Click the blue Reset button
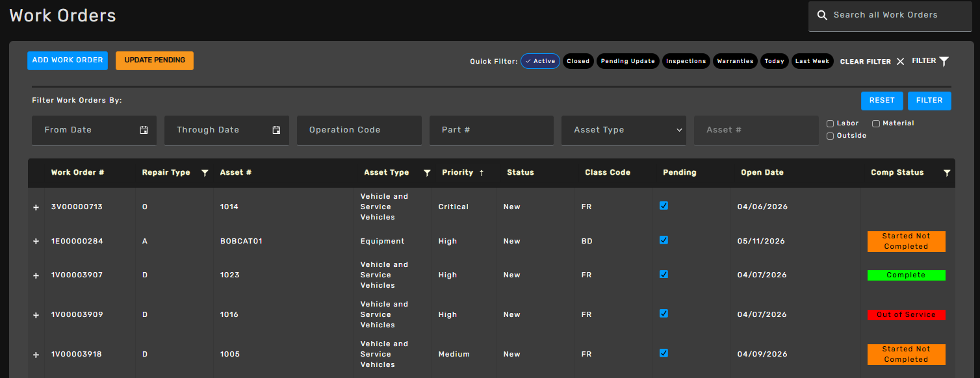The width and height of the screenshot is (980, 378). 882,101
